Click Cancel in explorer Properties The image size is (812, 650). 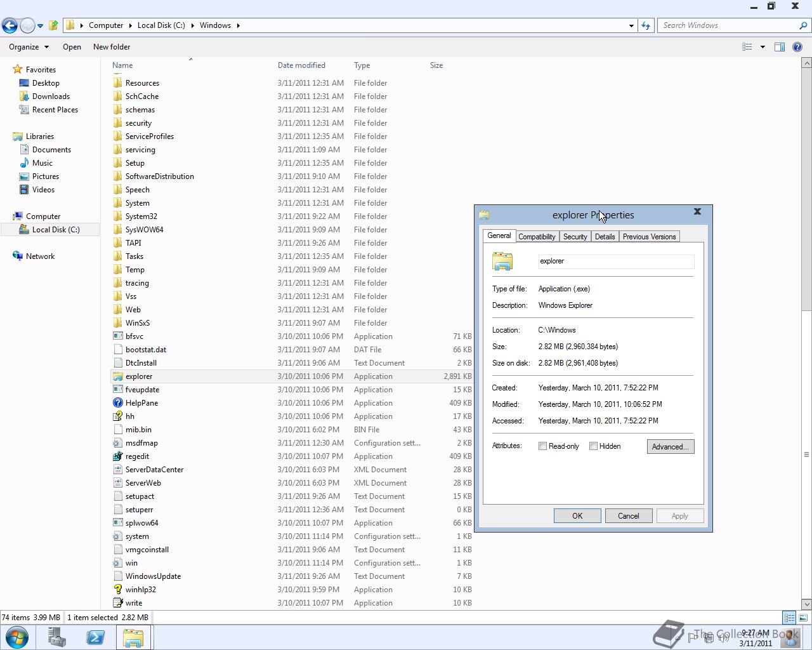629,516
